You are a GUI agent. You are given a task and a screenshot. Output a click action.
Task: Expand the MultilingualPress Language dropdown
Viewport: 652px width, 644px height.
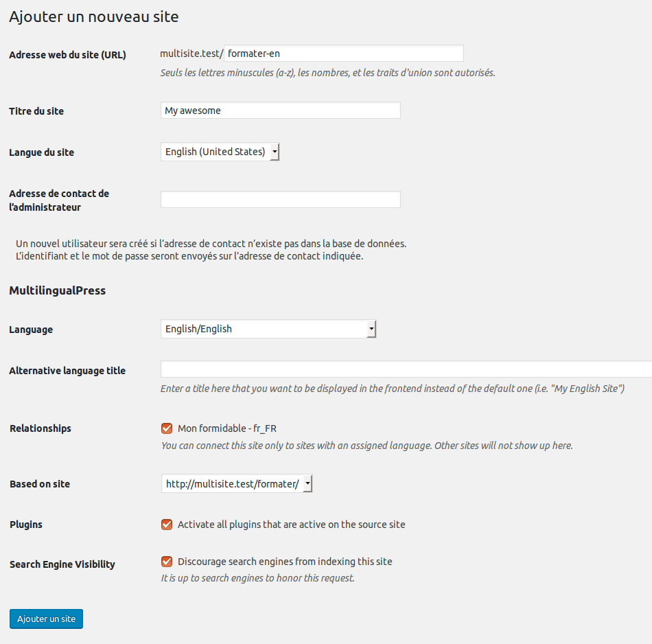(268, 329)
